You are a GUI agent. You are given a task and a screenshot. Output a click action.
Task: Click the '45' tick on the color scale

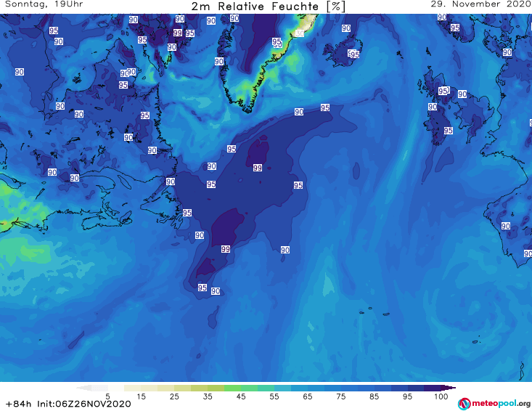[x=241, y=396]
